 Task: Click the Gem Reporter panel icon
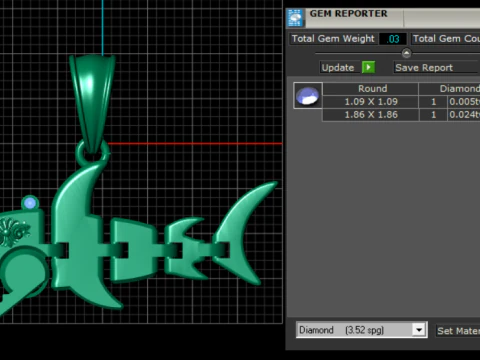point(295,17)
